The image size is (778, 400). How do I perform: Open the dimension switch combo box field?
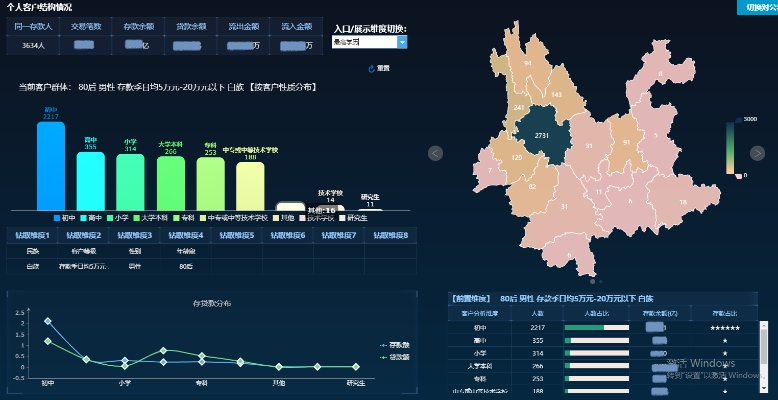[364, 42]
